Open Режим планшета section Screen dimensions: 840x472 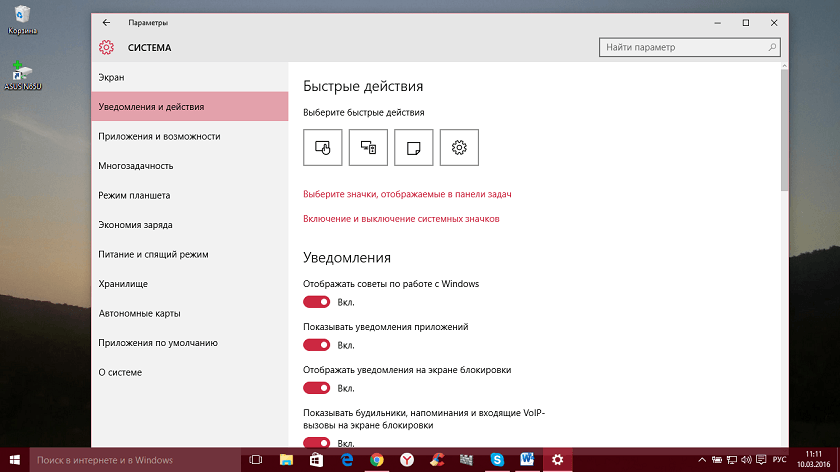[190, 195]
